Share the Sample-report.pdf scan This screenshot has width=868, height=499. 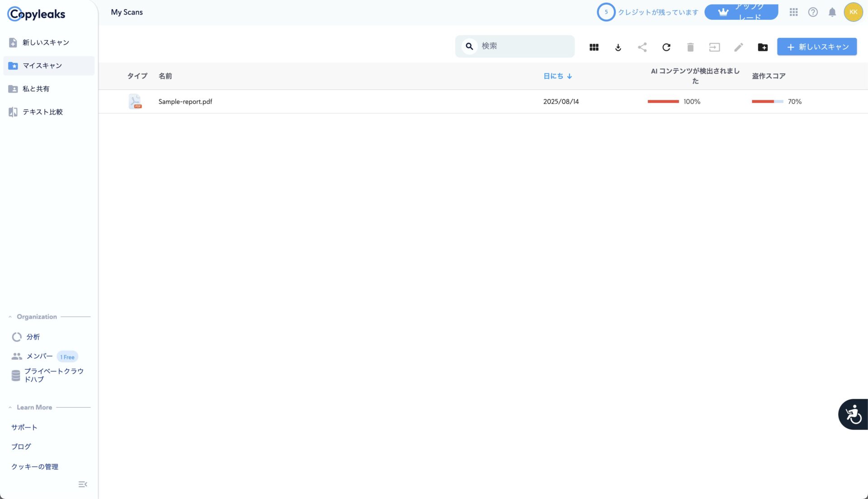point(642,47)
